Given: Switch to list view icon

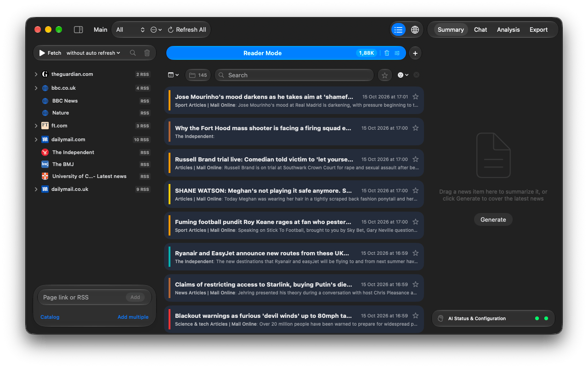Looking at the screenshot, I should point(398,29).
